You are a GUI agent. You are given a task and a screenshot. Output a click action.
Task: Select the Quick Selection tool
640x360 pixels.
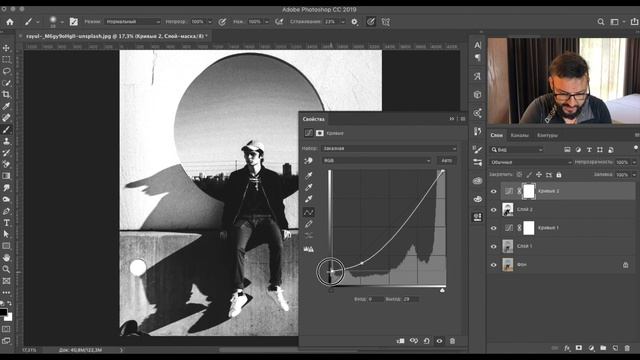(x=6, y=83)
